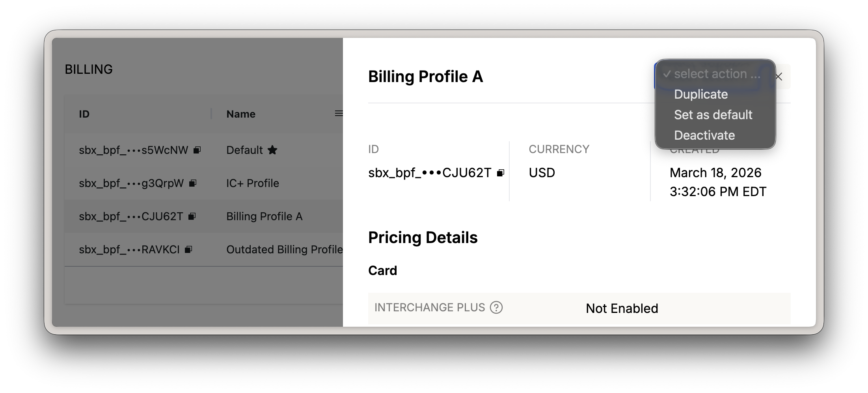Viewport: 868px width, 393px height.
Task: Open the IC+ Profile row
Action: (x=252, y=183)
